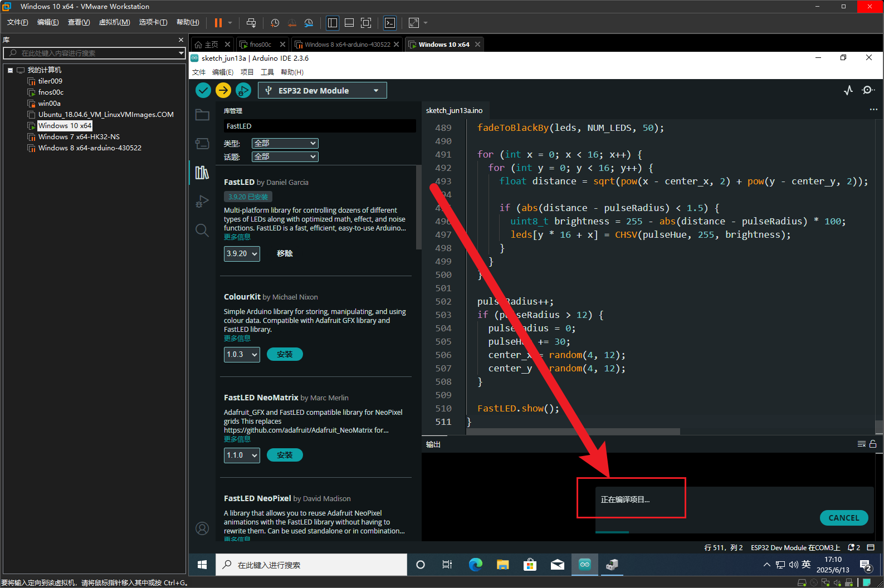Open the Sketchbook folder sidebar icon
This screenshot has height=588, width=884.
202,115
